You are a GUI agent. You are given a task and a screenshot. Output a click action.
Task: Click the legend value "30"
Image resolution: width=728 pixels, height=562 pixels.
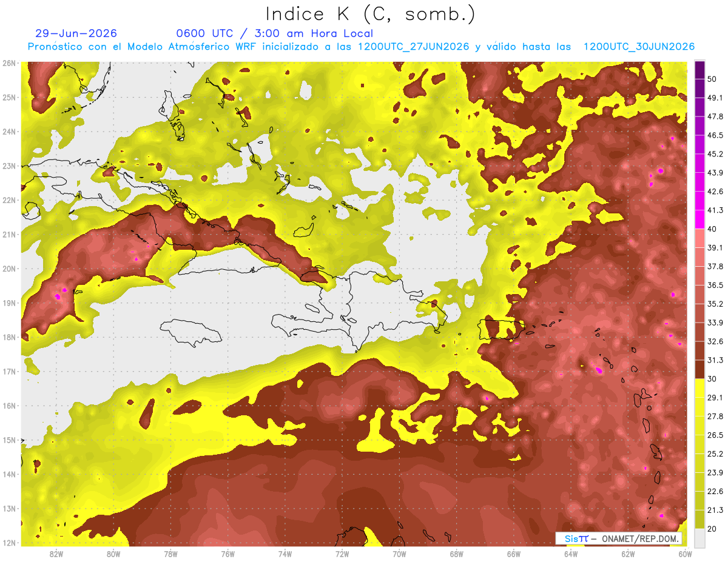click(x=712, y=379)
